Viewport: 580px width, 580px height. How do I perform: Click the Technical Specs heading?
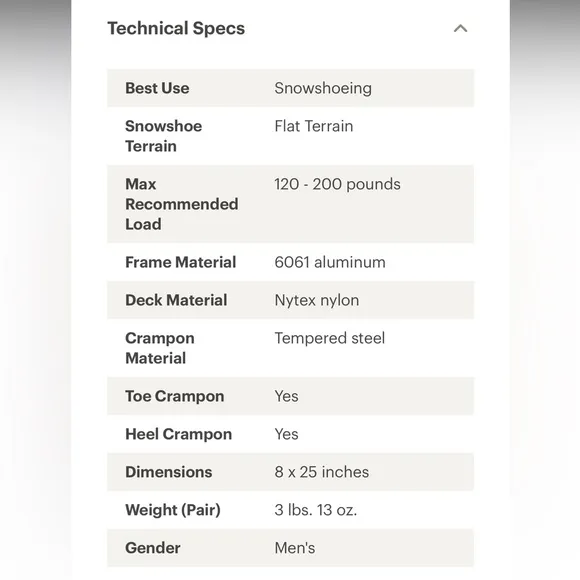pyautogui.click(x=176, y=28)
